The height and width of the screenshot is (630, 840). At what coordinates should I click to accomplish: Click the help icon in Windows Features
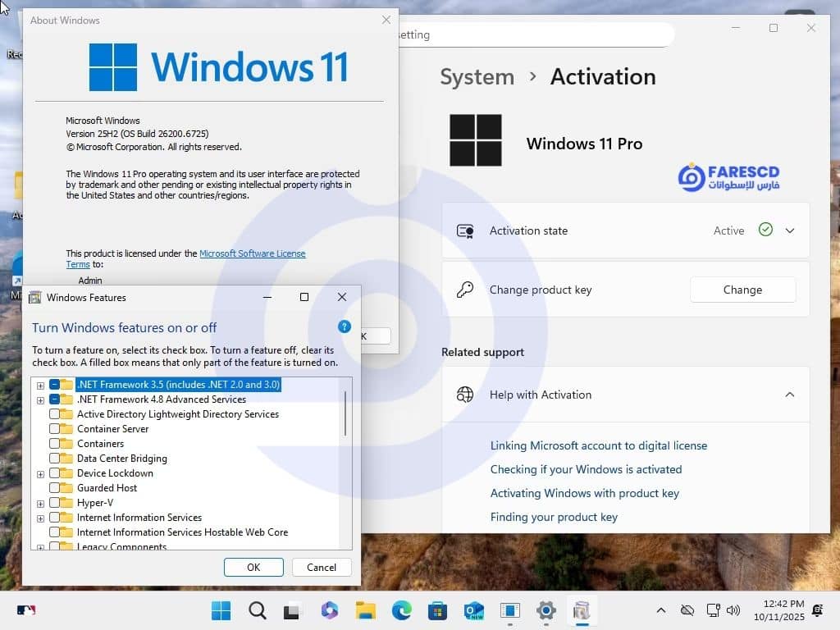tap(345, 326)
